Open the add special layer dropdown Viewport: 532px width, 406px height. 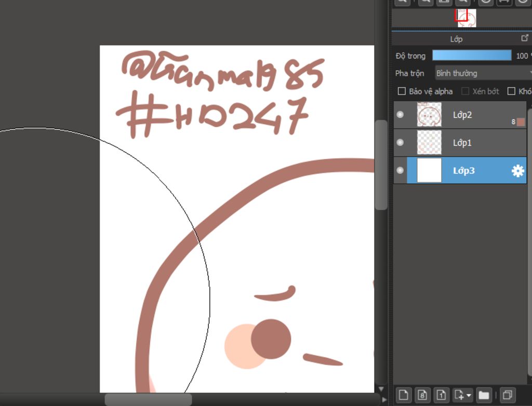click(x=463, y=395)
